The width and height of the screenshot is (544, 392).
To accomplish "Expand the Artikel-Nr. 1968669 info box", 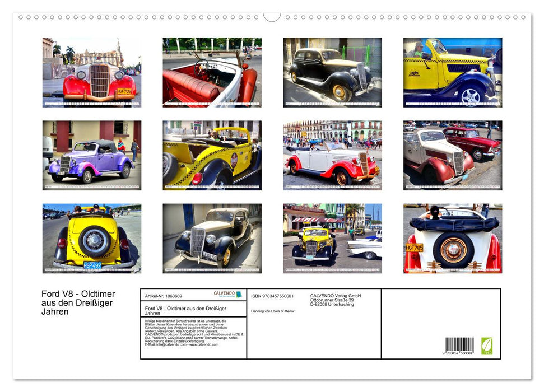I will click(164, 296).
